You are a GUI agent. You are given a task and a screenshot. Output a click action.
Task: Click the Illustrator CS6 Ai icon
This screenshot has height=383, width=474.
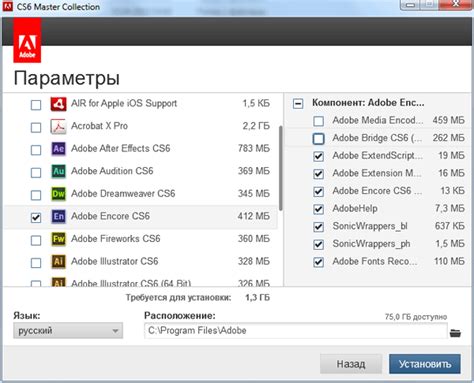pos(58,262)
